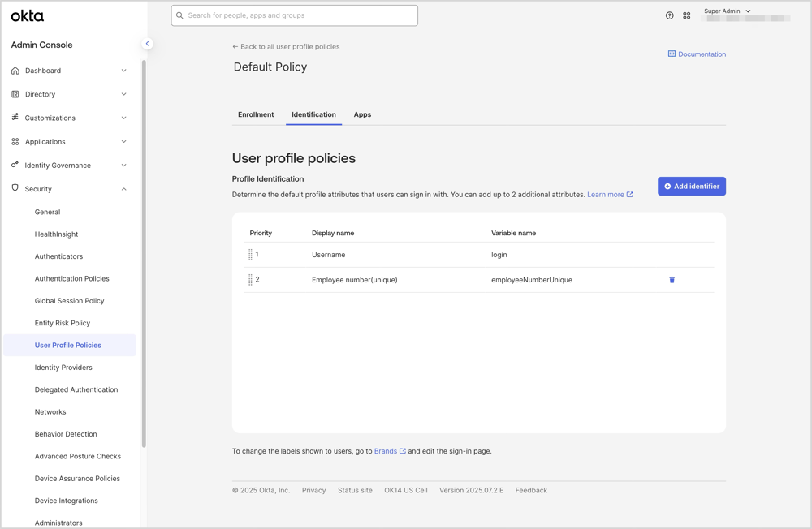Click the sidebar vertical scrollbar
The width and height of the screenshot is (812, 529).
point(144,254)
